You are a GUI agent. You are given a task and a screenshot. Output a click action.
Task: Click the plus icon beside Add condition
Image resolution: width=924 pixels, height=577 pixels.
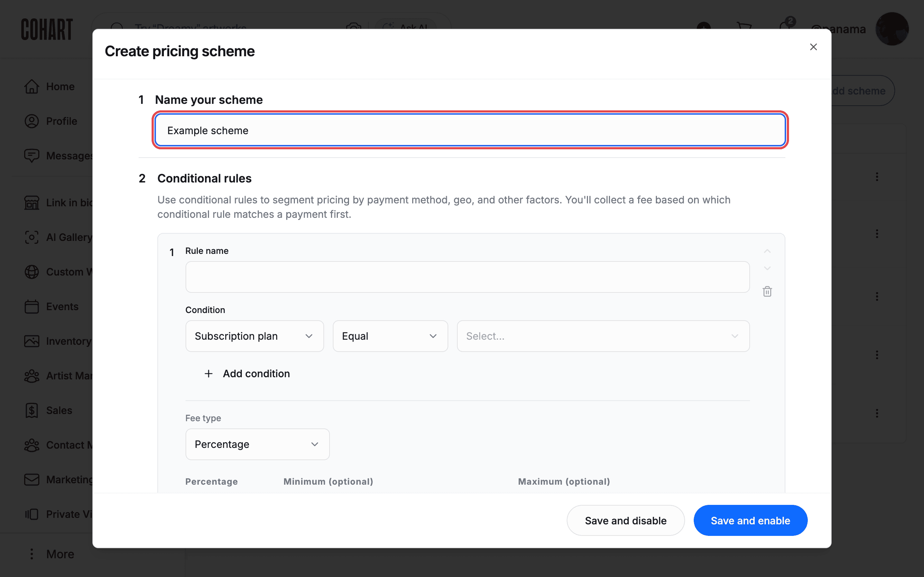(x=209, y=374)
